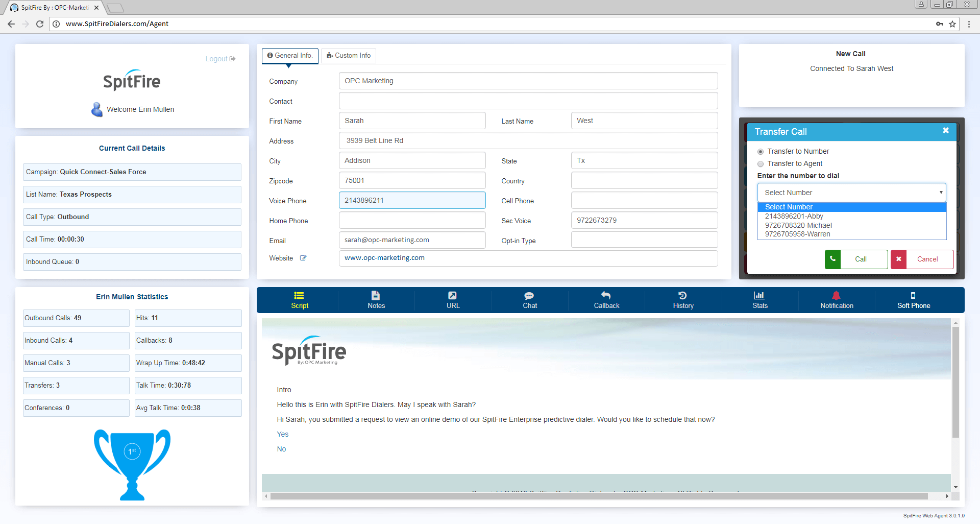This screenshot has height=524, width=980.
Task: Click the green phone icon on Call button
Action: point(832,259)
